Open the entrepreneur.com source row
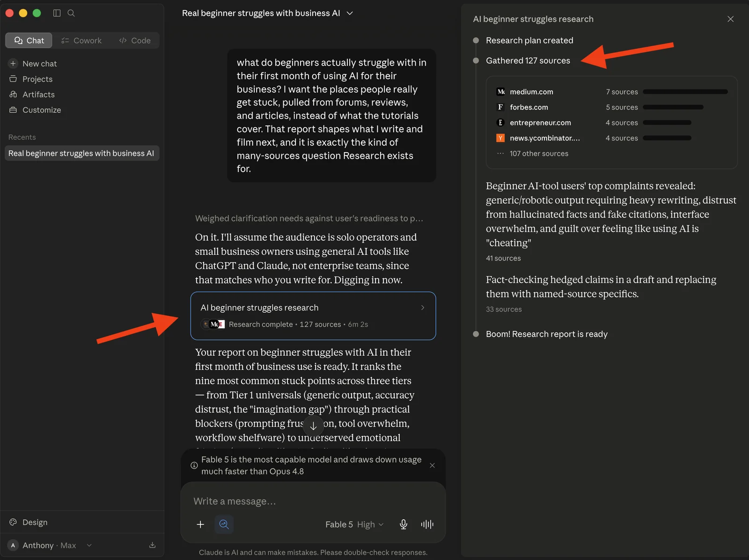 [612, 123]
